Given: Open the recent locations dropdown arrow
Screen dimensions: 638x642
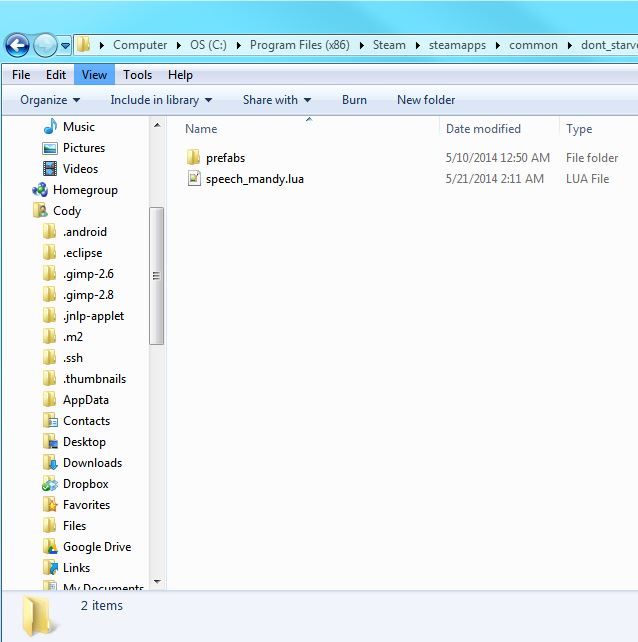Looking at the screenshot, I should pos(66,45).
